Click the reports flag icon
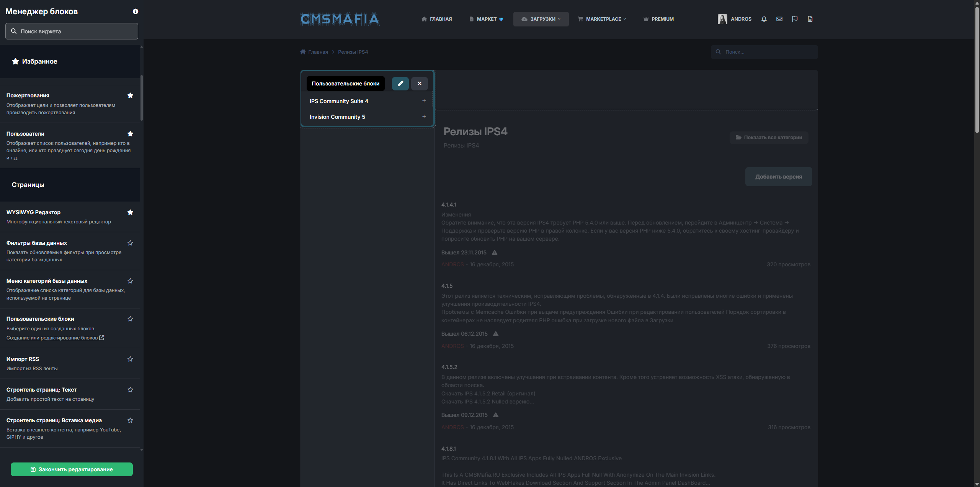Viewport: 980px width, 487px height. click(x=794, y=19)
